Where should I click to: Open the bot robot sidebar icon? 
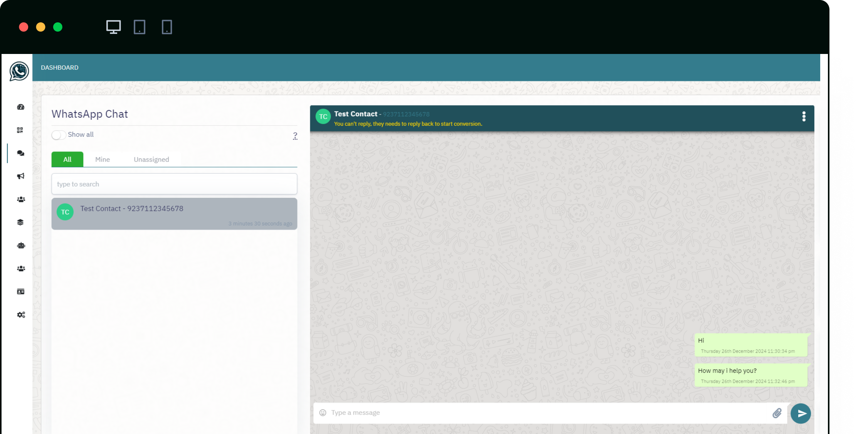pos(21,246)
